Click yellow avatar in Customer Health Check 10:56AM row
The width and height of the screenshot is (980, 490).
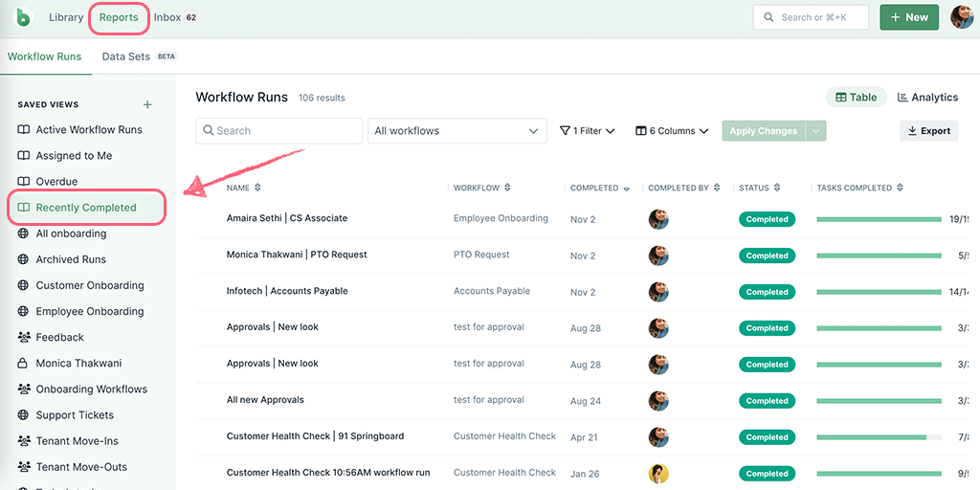[x=658, y=473]
